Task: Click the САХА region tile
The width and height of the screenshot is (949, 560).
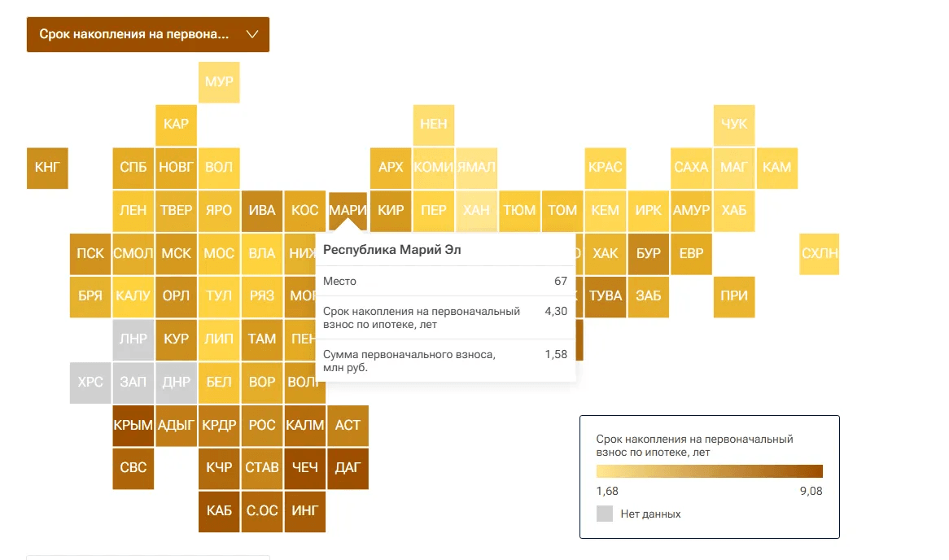Action: click(x=691, y=168)
